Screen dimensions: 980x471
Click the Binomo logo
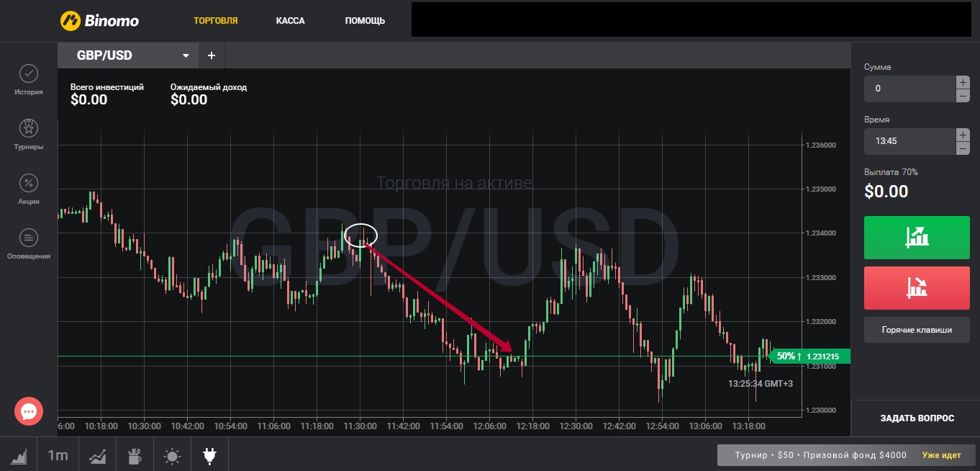99,20
